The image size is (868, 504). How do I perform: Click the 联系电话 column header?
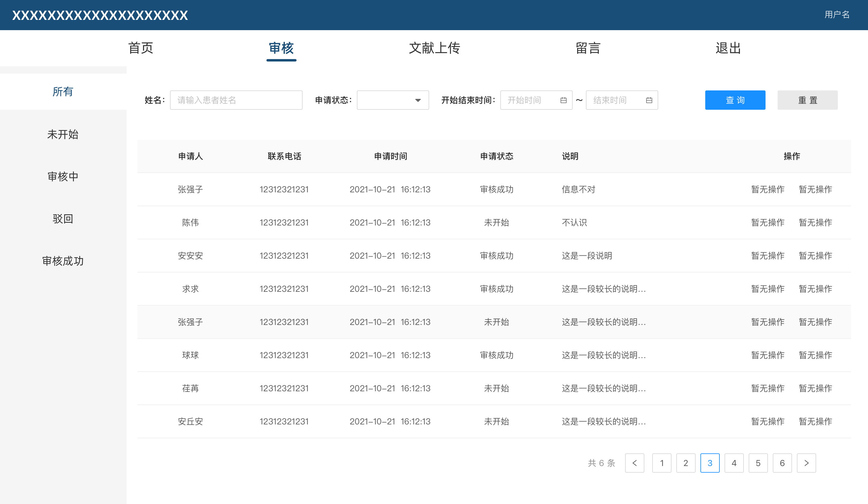coord(284,156)
